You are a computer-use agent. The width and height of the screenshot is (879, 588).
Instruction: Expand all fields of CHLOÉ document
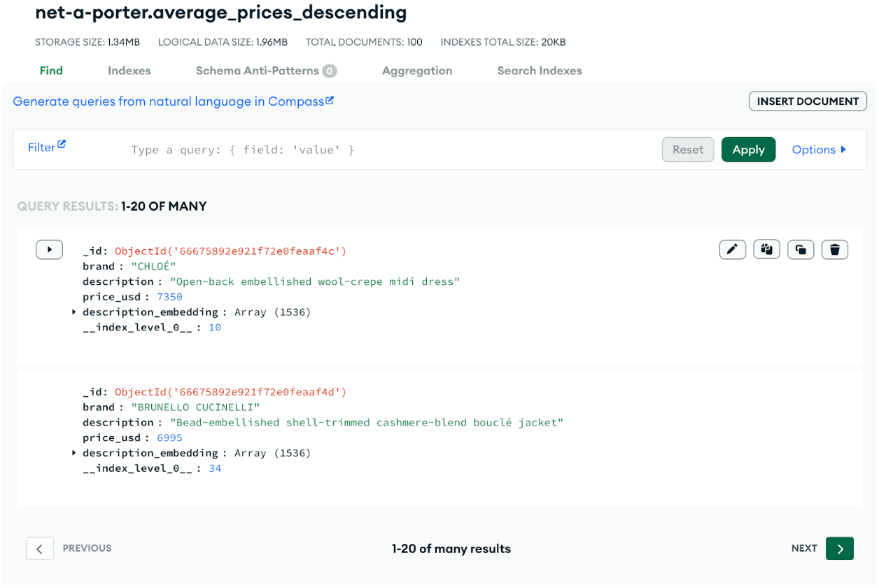(49, 250)
